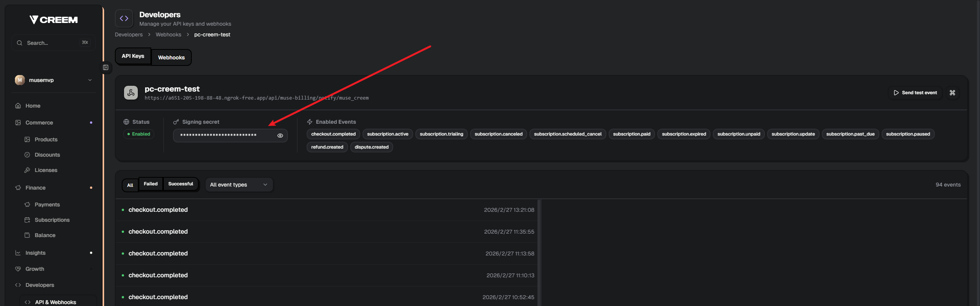This screenshot has width=980, height=306.
Task: Reveal the signing secret with eye icon
Action: (x=280, y=136)
